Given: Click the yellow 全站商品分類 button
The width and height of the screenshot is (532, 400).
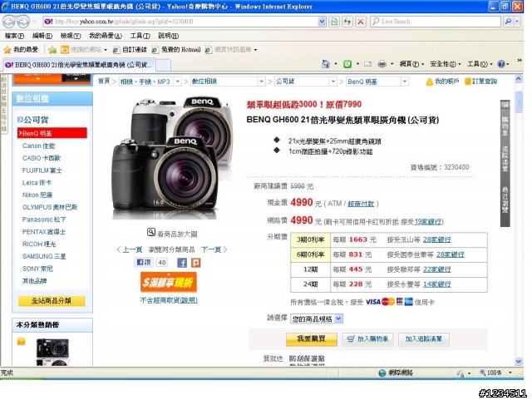Looking at the screenshot, I should pyautogui.click(x=52, y=301).
